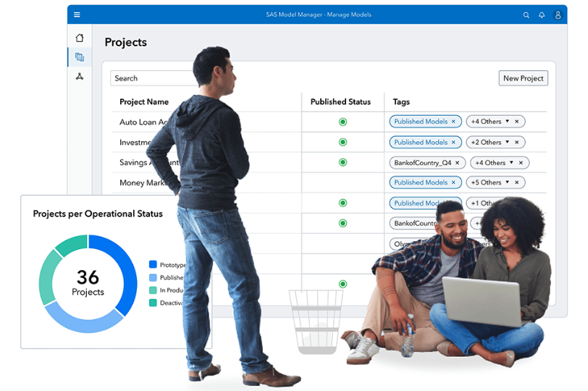This screenshot has width=588, height=391.
Task: Click the search magnifier in the blue header
Action: (x=526, y=15)
